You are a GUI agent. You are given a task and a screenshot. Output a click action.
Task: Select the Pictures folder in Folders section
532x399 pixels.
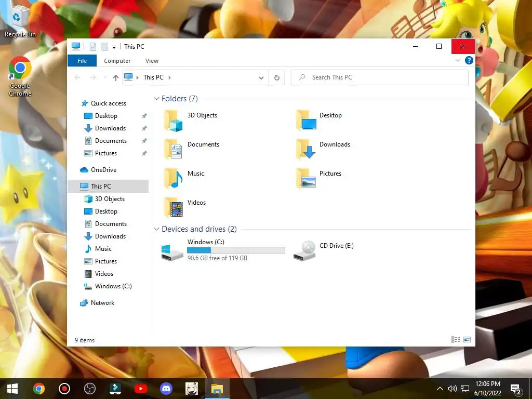coord(318,179)
